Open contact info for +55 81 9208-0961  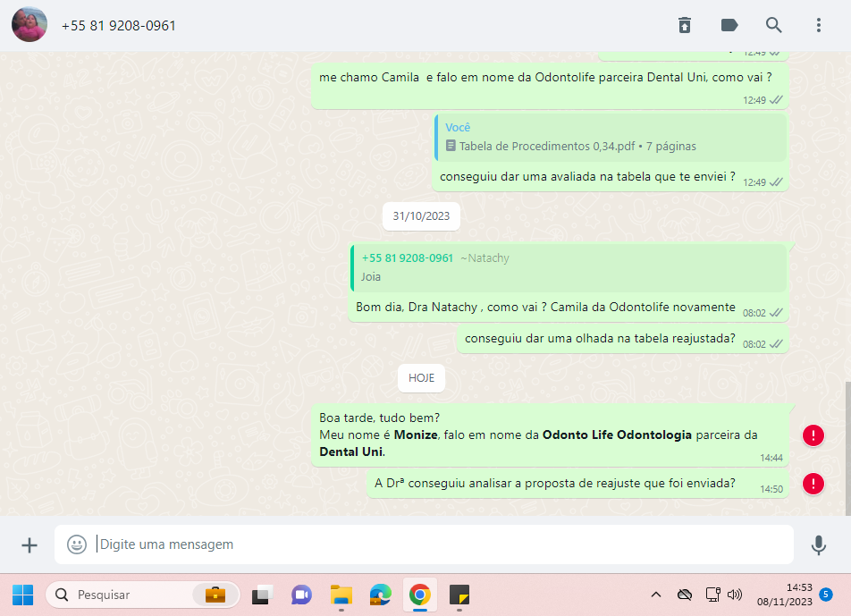click(118, 26)
